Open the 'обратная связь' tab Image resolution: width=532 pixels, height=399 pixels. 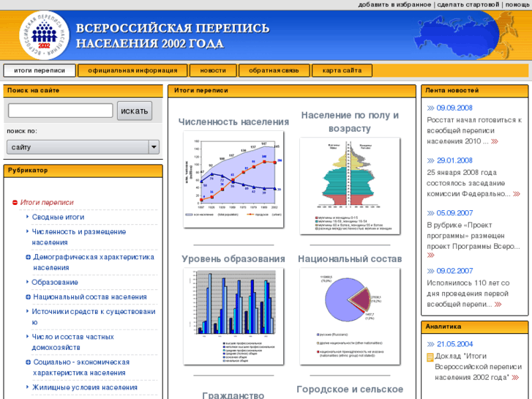pyautogui.click(x=274, y=70)
